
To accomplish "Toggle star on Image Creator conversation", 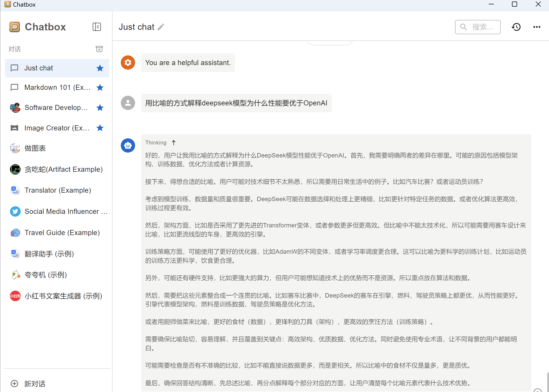I will 100,128.
